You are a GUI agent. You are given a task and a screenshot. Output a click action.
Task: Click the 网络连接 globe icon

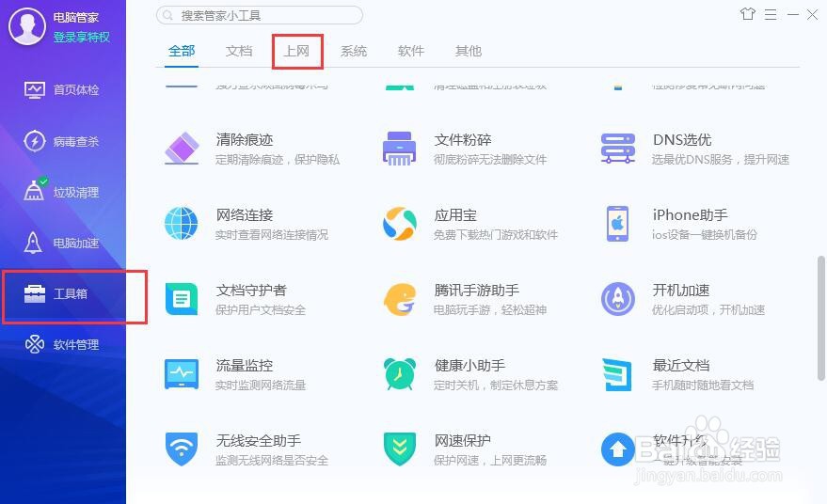point(182,224)
